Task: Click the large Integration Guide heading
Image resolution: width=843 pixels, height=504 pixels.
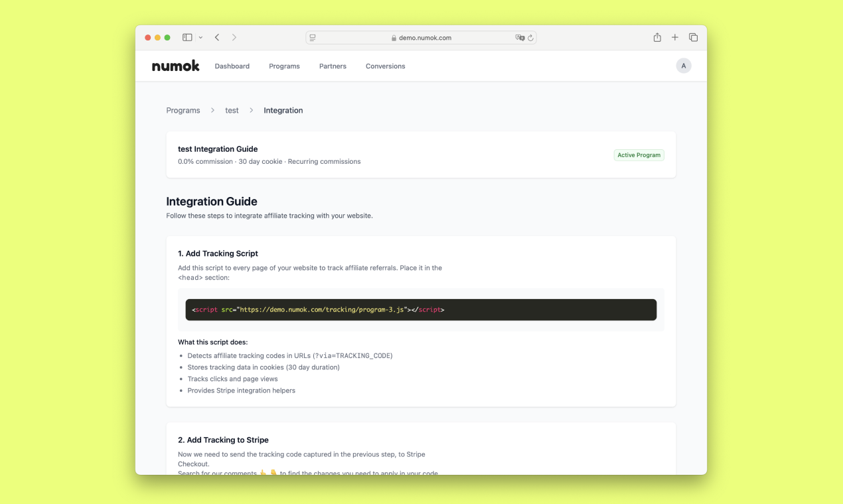Action: pyautogui.click(x=212, y=202)
